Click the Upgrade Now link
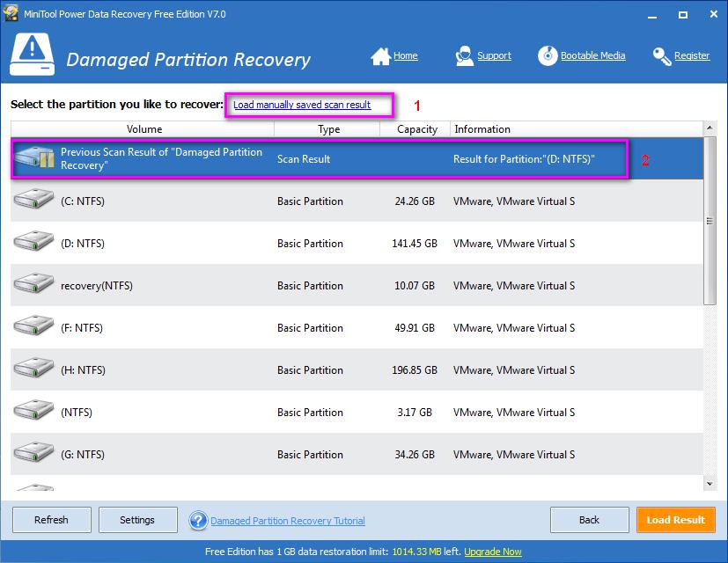This screenshot has height=563, width=728. (493, 552)
